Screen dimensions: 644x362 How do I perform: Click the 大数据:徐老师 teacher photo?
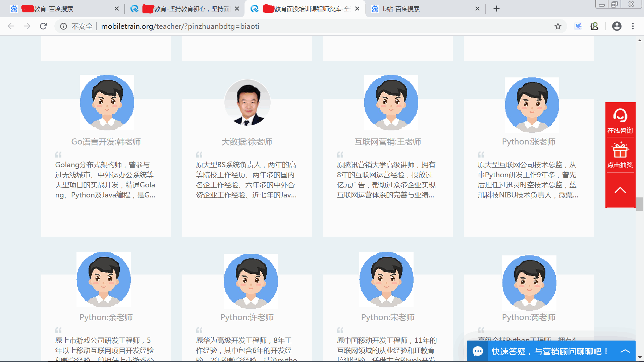click(247, 103)
